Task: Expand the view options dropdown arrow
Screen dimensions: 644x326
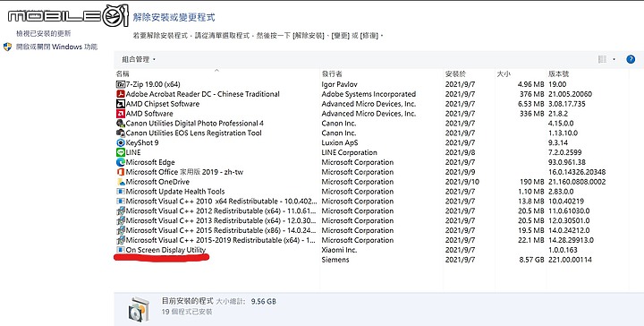Action: (614, 60)
